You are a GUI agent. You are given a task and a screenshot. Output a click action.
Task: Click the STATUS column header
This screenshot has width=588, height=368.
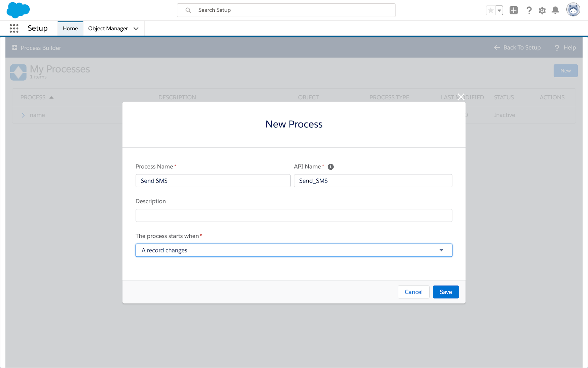pyautogui.click(x=504, y=97)
